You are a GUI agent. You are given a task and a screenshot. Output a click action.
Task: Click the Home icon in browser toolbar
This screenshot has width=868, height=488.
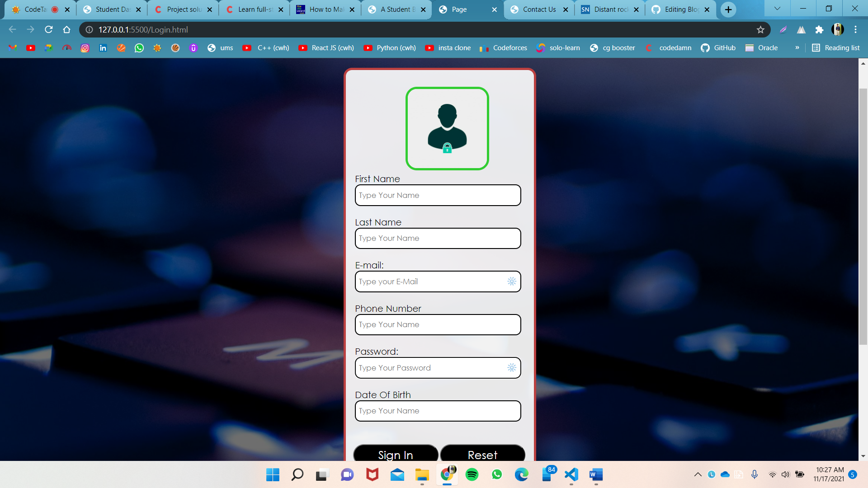coord(66,29)
